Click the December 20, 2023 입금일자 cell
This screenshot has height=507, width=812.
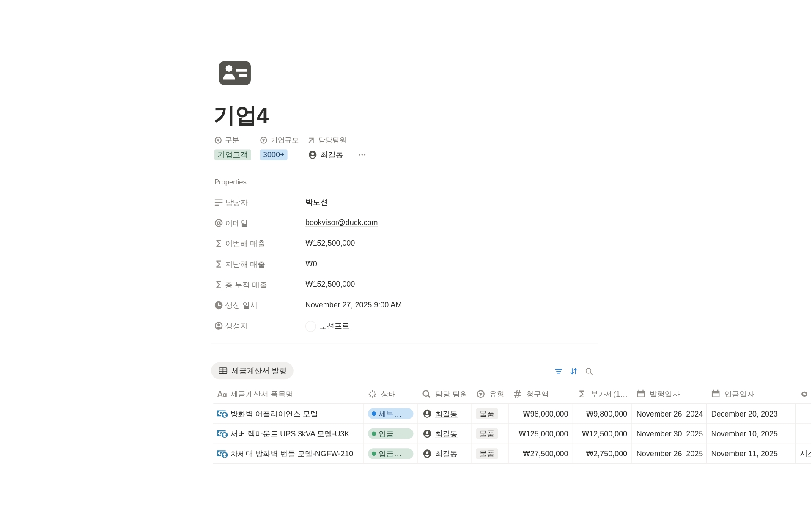751,414
